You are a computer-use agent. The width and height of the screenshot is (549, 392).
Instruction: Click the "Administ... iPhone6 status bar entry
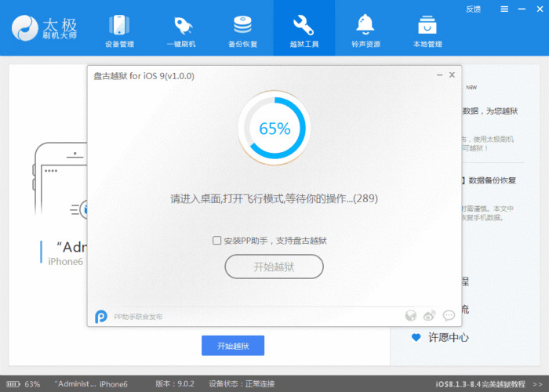pos(91,384)
